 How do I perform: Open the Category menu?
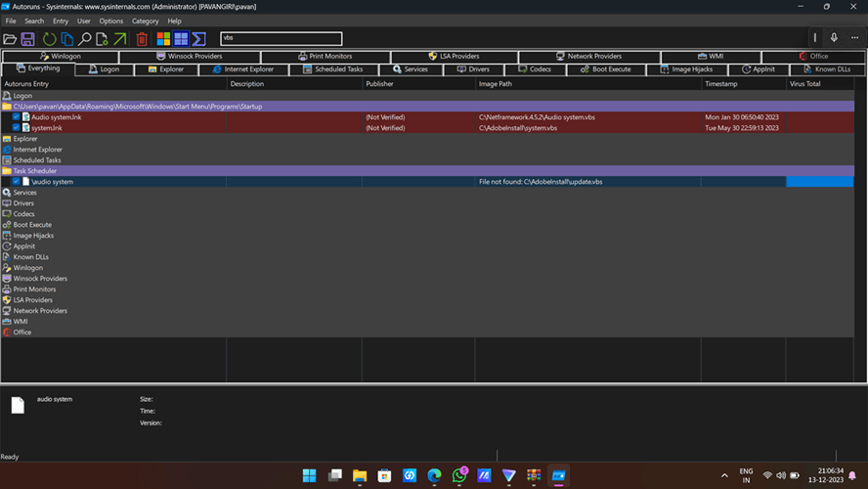click(145, 22)
